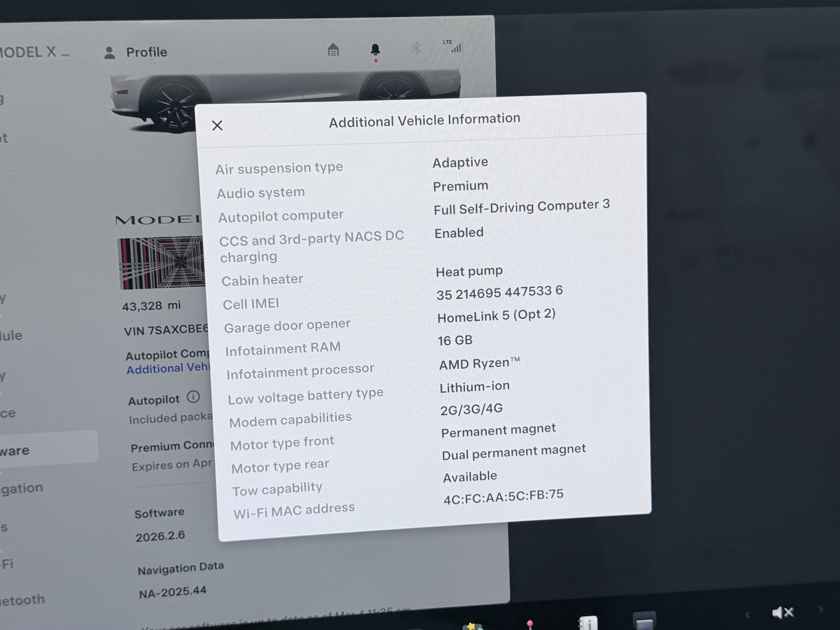Unmute using the muted speaker icon

(x=783, y=612)
